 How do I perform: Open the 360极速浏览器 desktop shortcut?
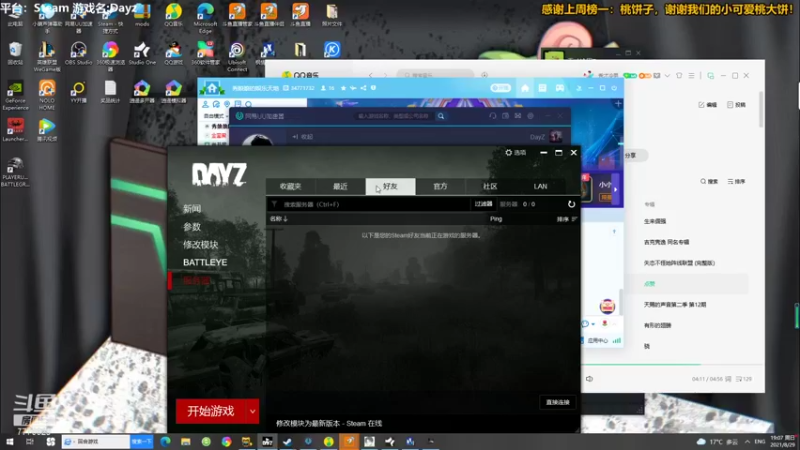[110, 57]
